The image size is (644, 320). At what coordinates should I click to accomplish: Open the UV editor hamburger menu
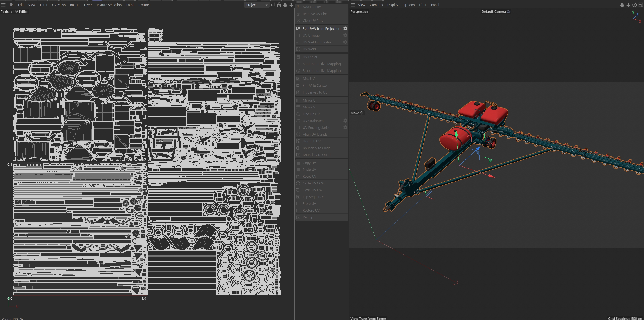pos(3,5)
